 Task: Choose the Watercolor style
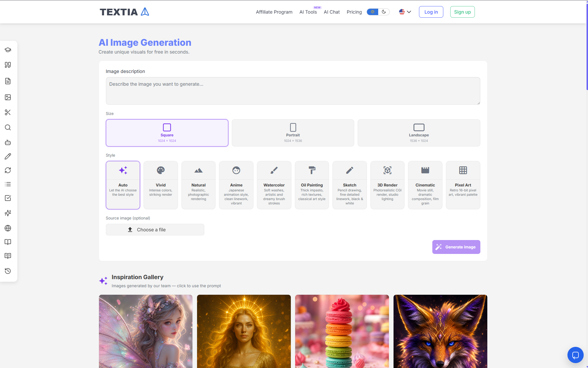click(x=274, y=185)
